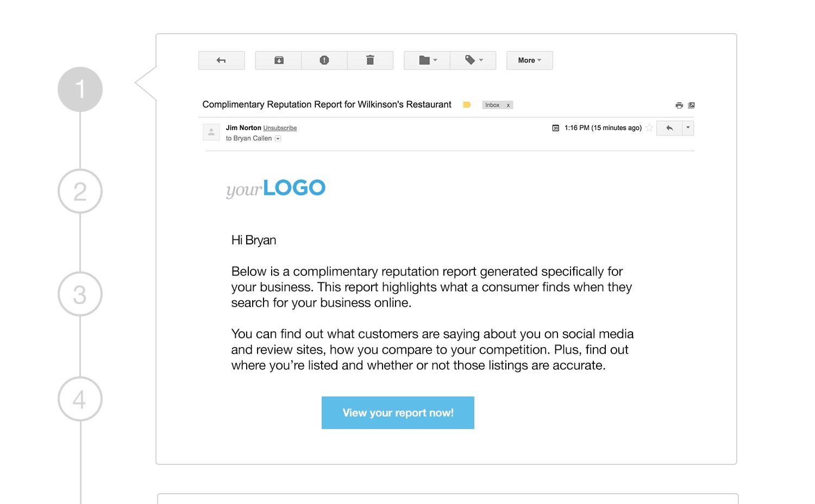
Task: Click the back to inbox arrow
Action: point(221,60)
